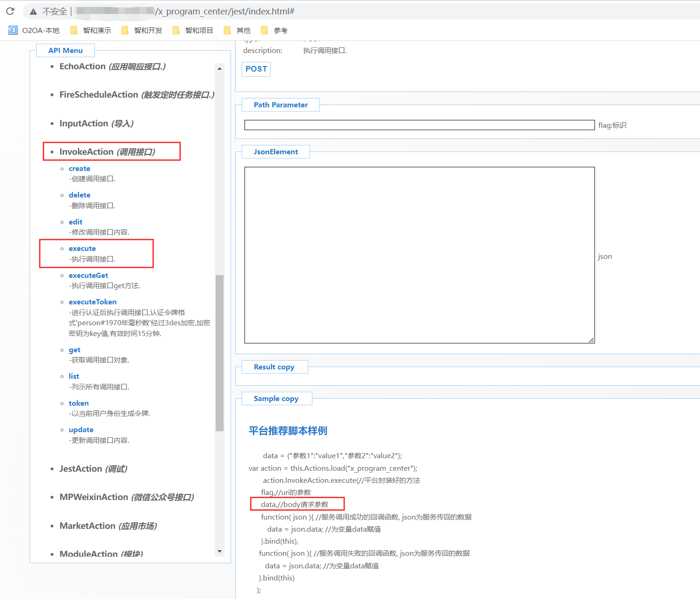Click the Path Parameter section label
Screen dimensions: 700x599
(281, 105)
